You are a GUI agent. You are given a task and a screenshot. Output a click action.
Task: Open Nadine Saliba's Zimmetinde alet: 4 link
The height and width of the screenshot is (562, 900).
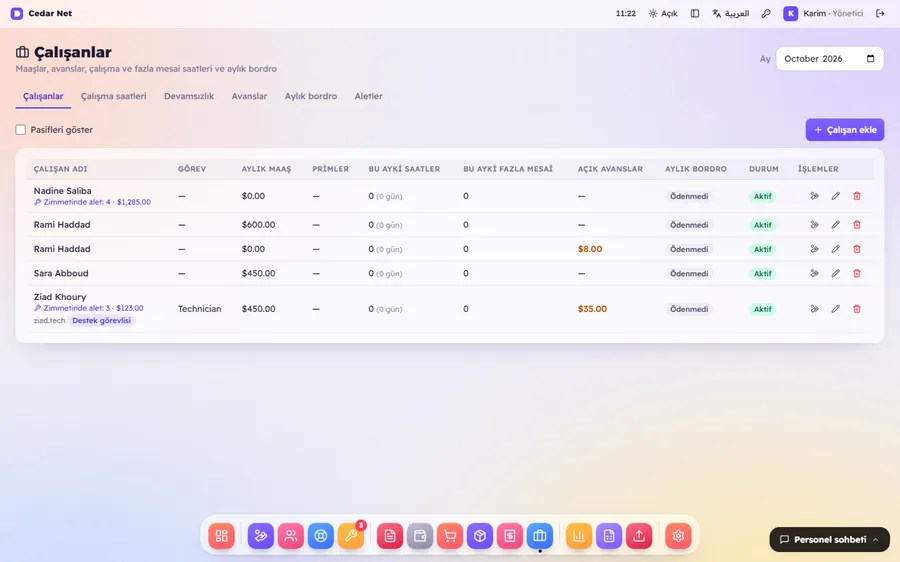tap(92, 202)
